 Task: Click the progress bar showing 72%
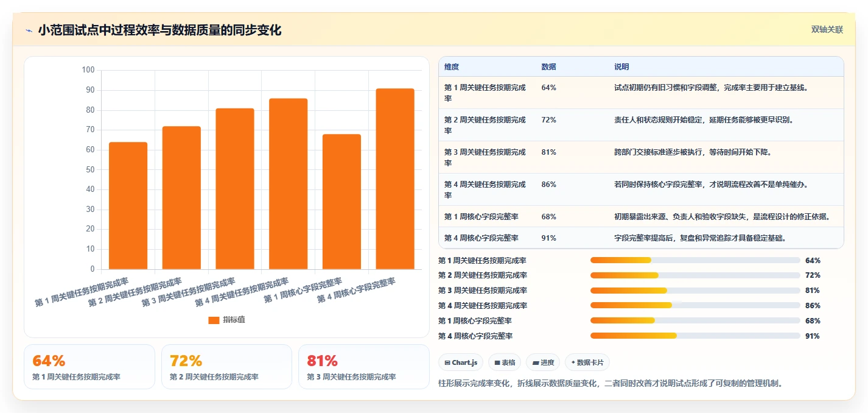coord(695,275)
